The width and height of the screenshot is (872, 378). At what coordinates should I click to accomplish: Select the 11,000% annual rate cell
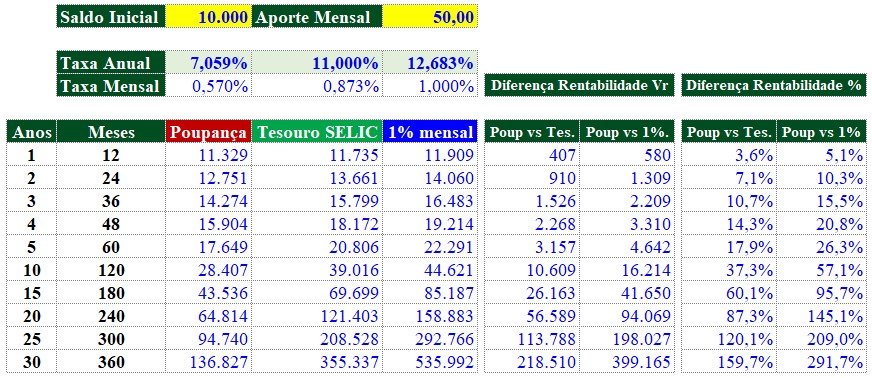317,63
